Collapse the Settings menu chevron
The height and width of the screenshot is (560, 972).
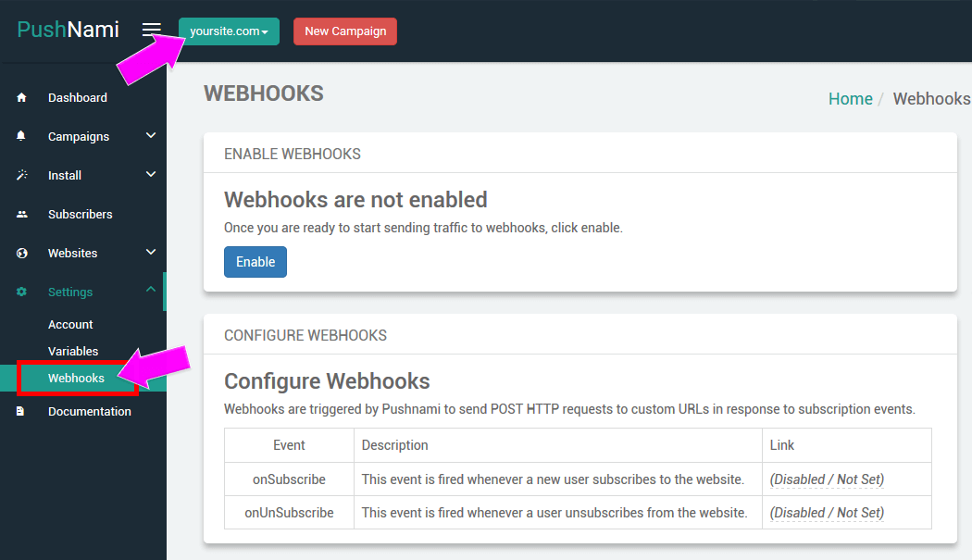(151, 291)
